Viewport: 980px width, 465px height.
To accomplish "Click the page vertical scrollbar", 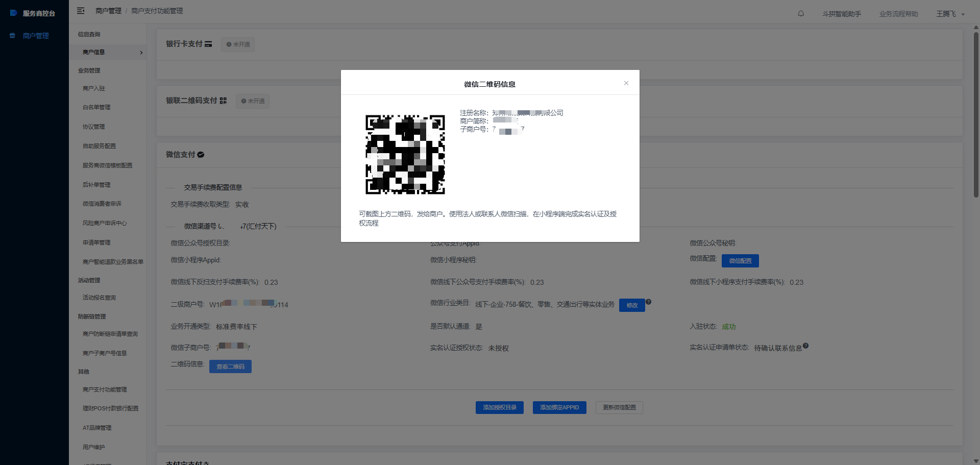I will pos(976,115).
